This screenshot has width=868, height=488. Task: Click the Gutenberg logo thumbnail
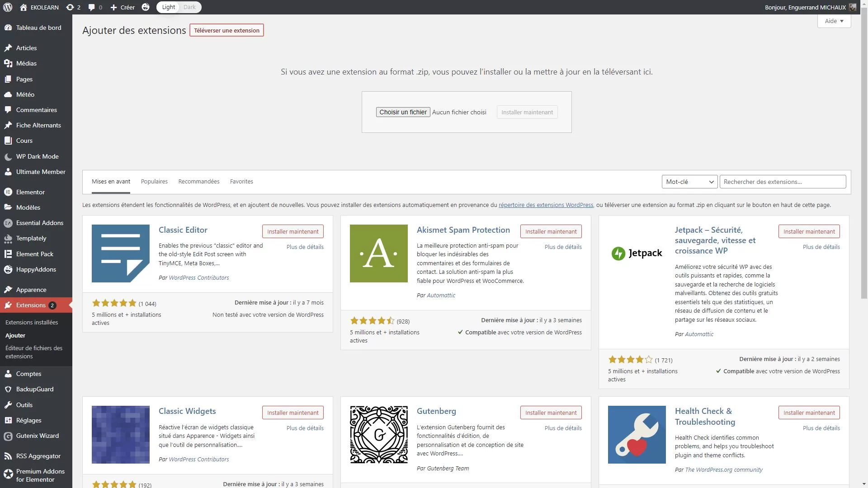pos(379,435)
